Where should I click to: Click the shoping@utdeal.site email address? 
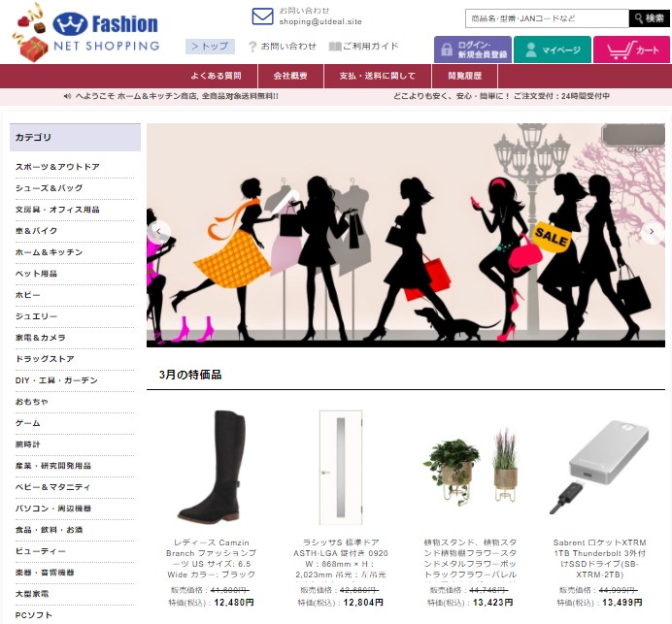pos(320,22)
